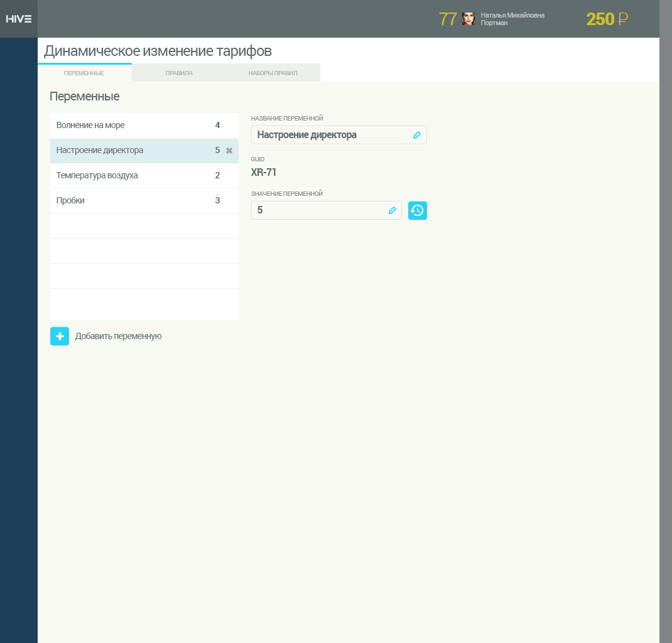The height and width of the screenshot is (643, 672).
Task: Select the Переменные tab
Action: (x=84, y=73)
